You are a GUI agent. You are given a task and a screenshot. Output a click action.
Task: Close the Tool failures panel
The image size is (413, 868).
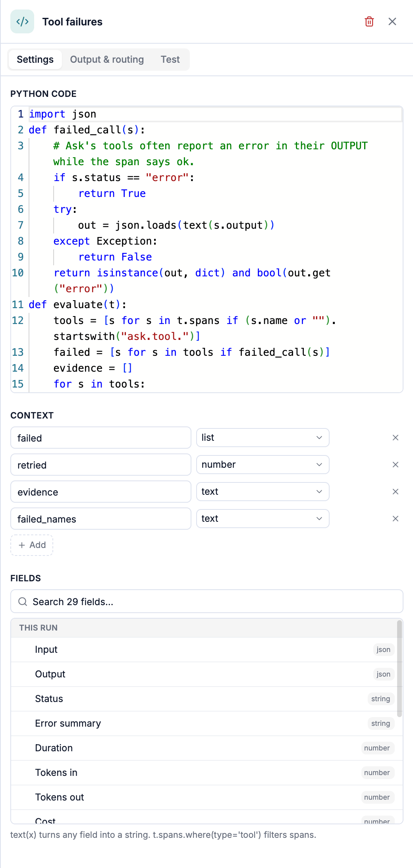(392, 21)
